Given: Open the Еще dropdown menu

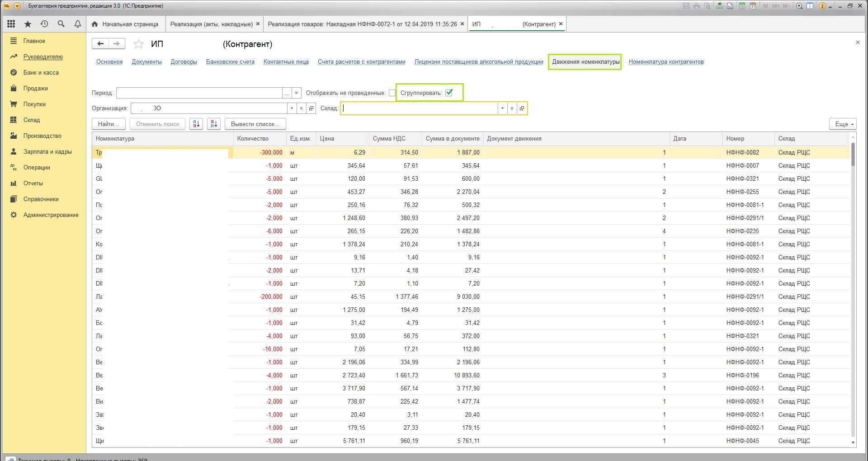Looking at the screenshot, I should 843,124.
